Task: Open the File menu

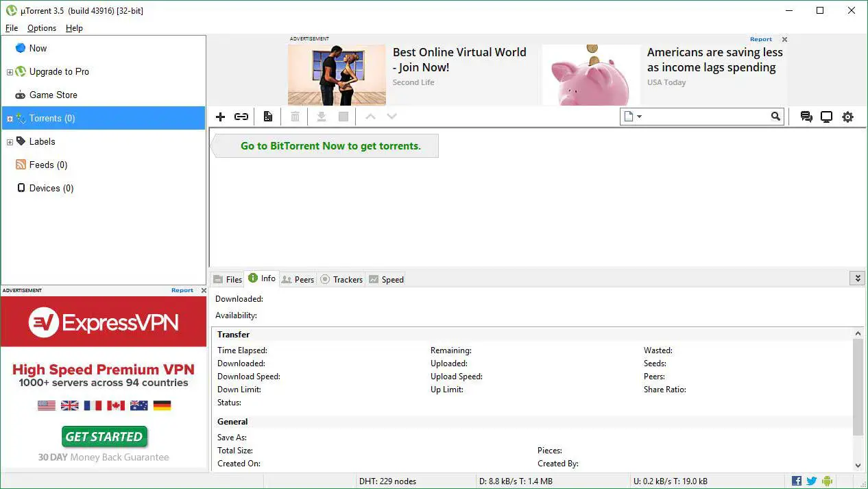Action: click(x=12, y=28)
